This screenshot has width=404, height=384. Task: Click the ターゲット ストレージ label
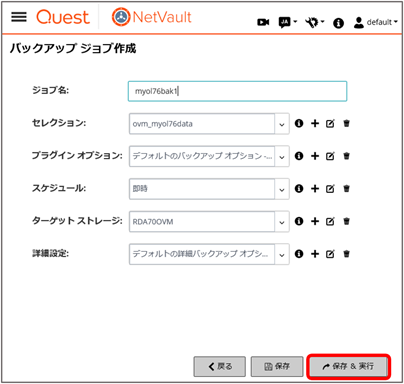pyautogui.click(x=77, y=221)
